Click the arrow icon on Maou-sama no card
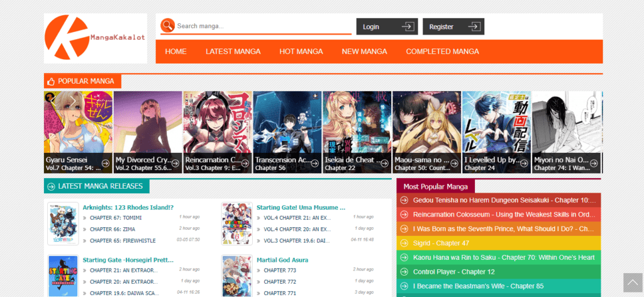Viewport: 644px width, 297px height. pos(454,163)
